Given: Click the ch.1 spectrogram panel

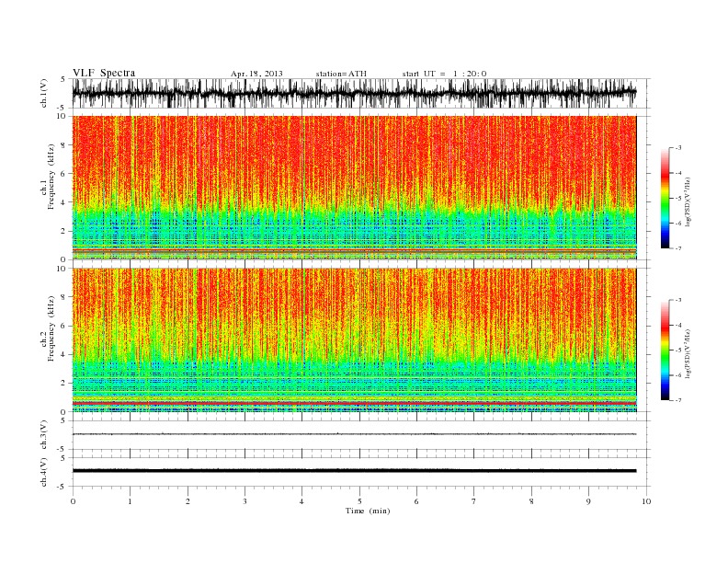Looking at the screenshot, I should click(354, 188).
